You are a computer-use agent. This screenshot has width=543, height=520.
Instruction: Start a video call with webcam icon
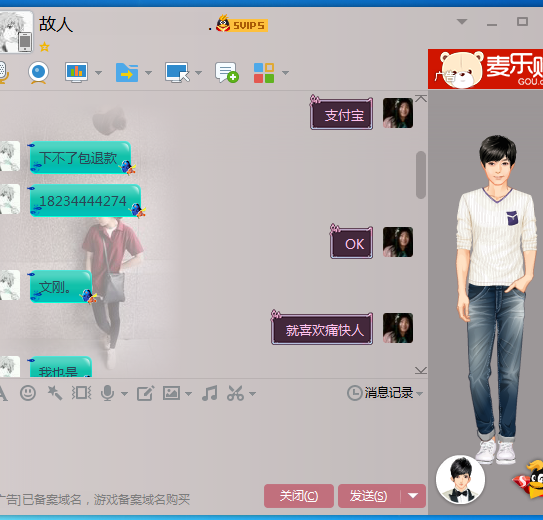pyautogui.click(x=38, y=73)
